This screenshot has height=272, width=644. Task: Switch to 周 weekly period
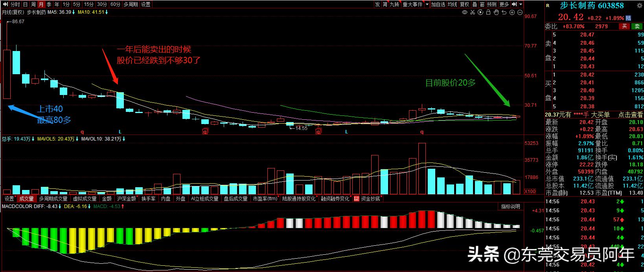click(x=33, y=4)
